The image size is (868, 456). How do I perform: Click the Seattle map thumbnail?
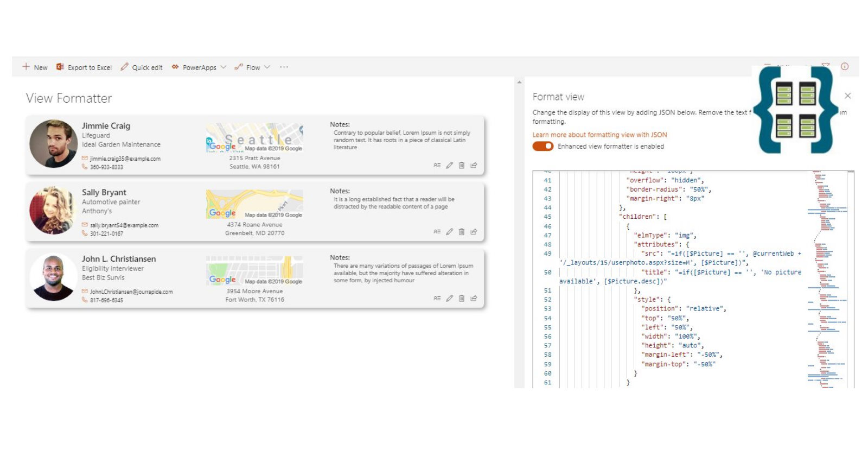[x=254, y=137]
